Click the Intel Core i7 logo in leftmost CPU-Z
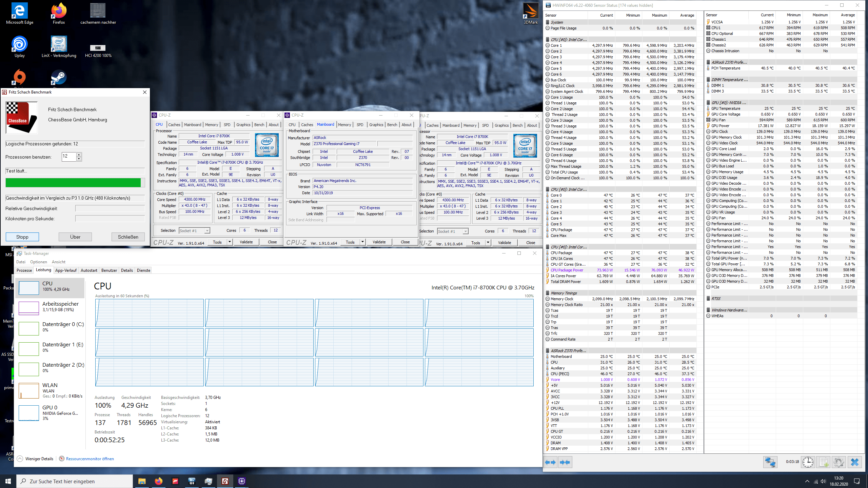The width and height of the screenshot is (868, 488). [267, 145]
